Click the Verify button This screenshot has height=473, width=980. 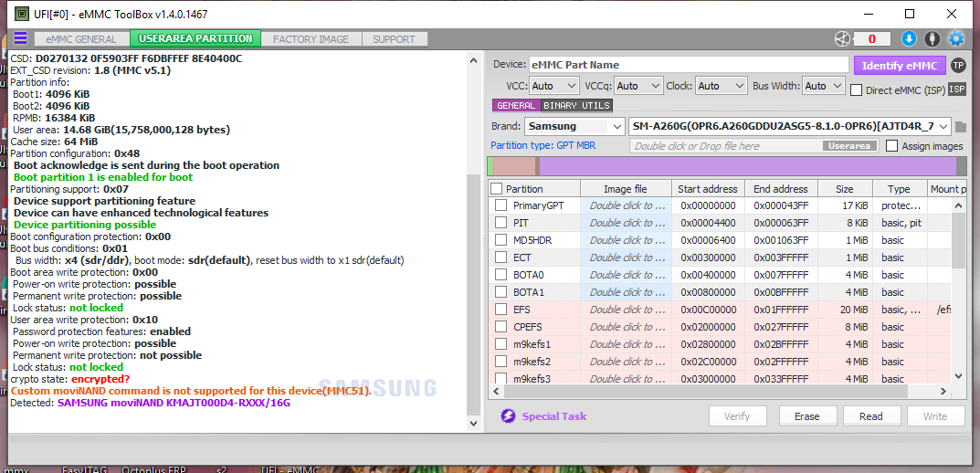(737, 416)
